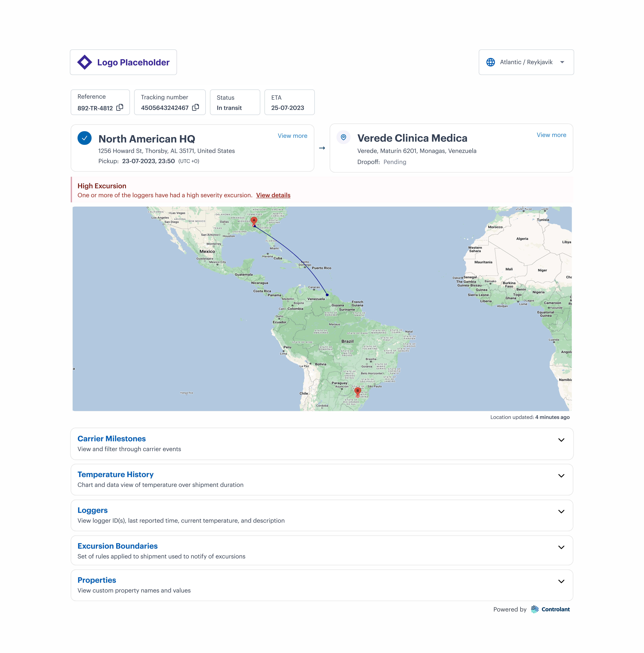Click the tracking number value 4505643242467

tap(165, 108)
